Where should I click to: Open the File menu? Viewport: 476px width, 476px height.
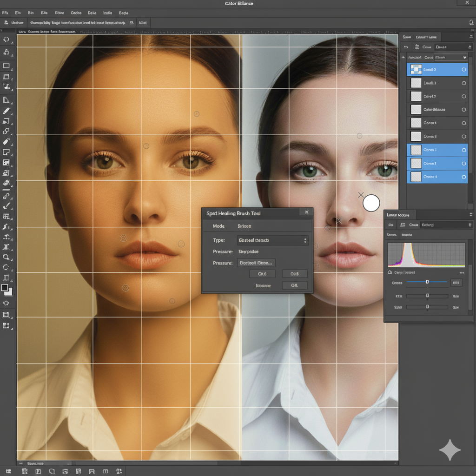(x=6, y=13)
